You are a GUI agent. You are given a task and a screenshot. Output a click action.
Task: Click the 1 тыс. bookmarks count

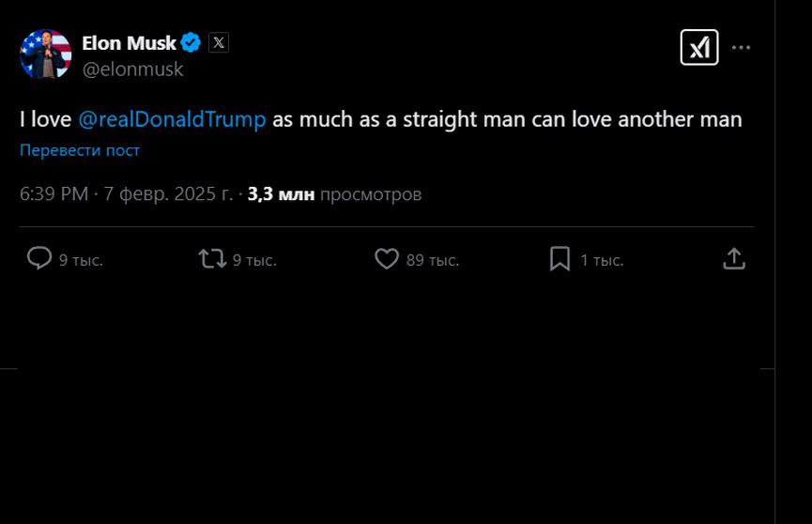(x=602, y=260)
